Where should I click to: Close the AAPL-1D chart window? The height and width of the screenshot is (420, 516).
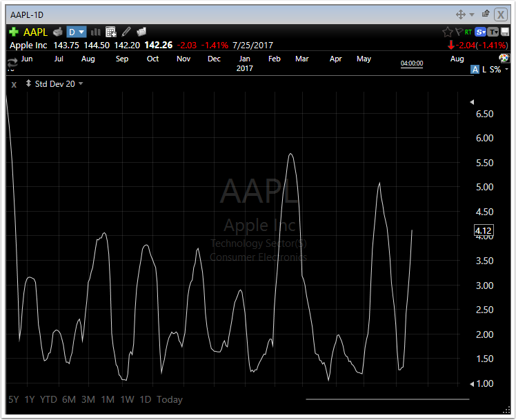[501, 14]
